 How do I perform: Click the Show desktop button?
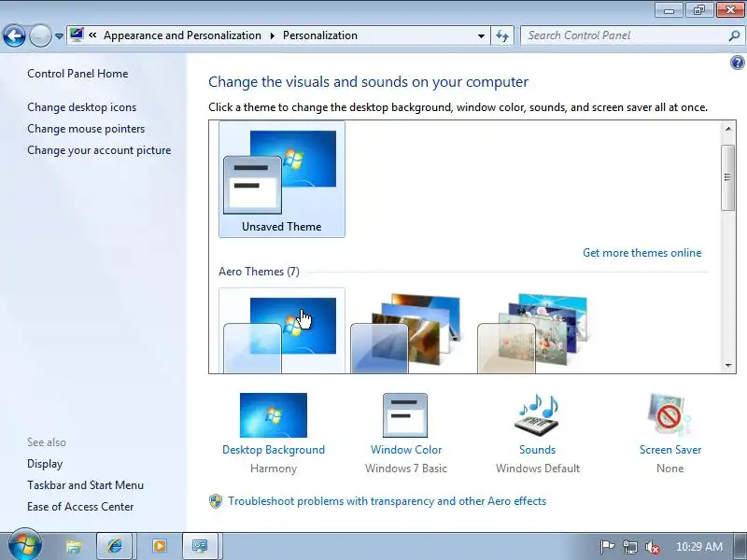click(x=740, y=546)
